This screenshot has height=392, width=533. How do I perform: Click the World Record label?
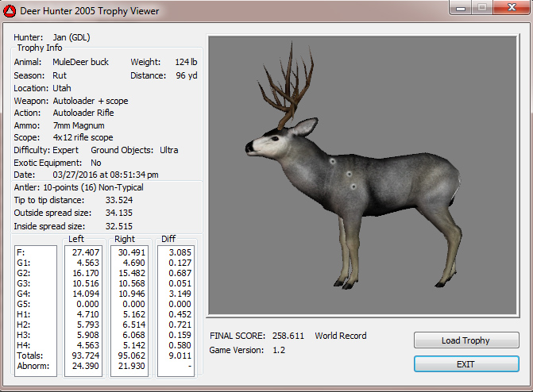click(x=341, y=336)
